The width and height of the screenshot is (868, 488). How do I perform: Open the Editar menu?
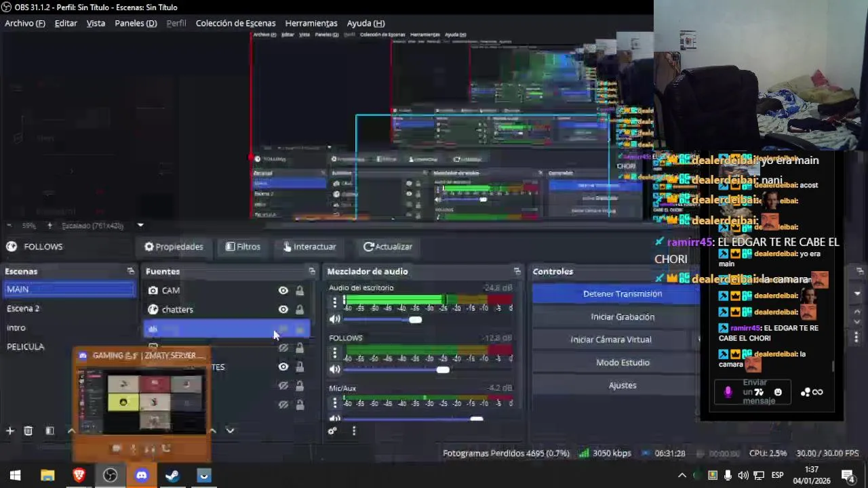66,23
